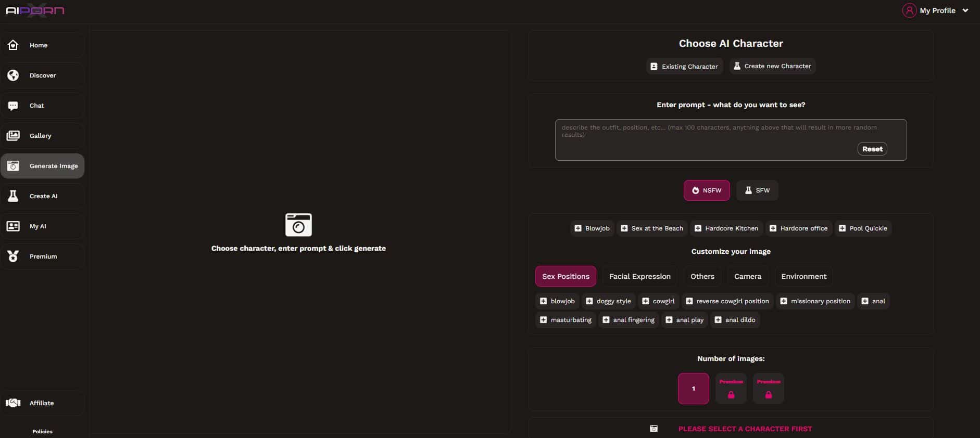Switch to the Facial Expression tab

point(640,277)
